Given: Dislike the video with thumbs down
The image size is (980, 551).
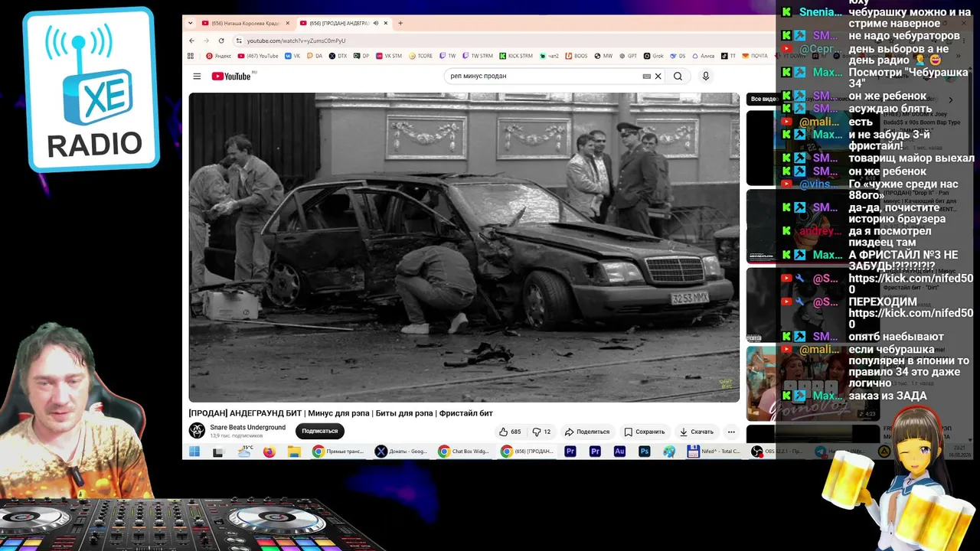Looking at the screenshot, I should pos(541,432).
